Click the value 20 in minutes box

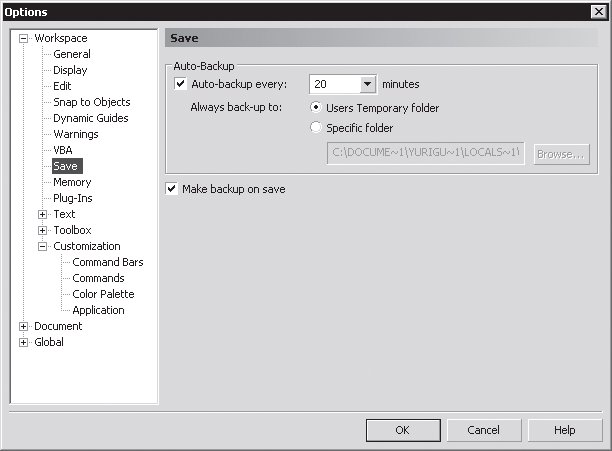pyautogui.click(x=320, y=84)
